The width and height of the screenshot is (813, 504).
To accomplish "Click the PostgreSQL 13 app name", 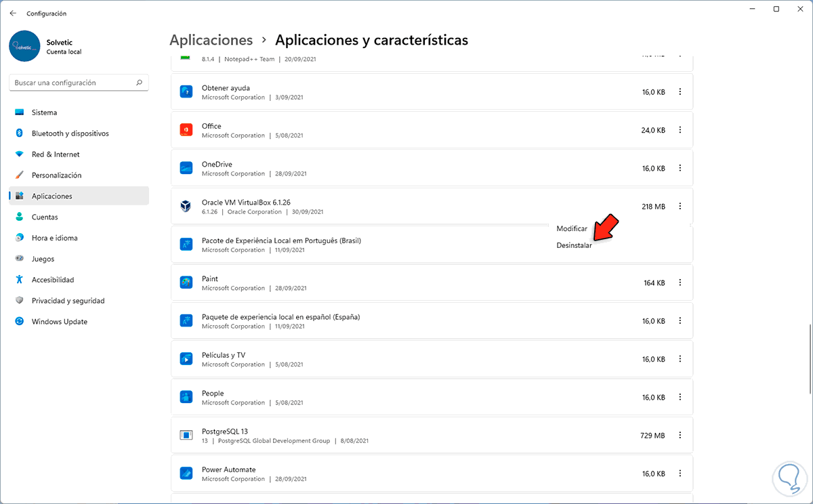I will pos(225,432).
